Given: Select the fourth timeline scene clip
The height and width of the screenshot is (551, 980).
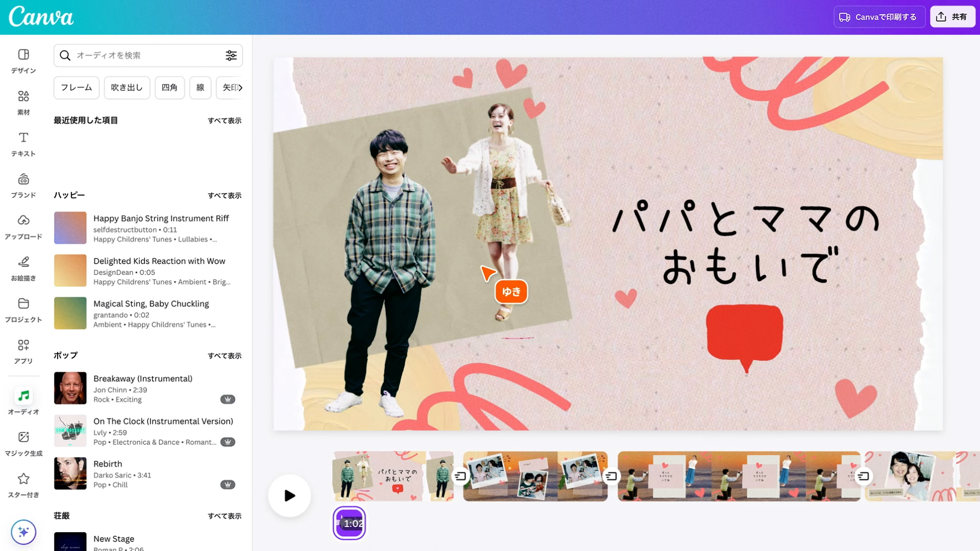Looking at the screenshot, I should (x=922, y=476).
